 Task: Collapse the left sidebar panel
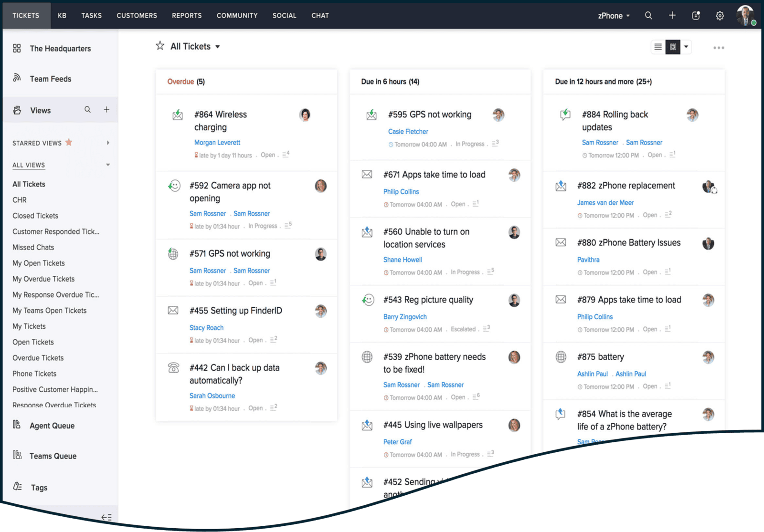(x=106, y=517)
